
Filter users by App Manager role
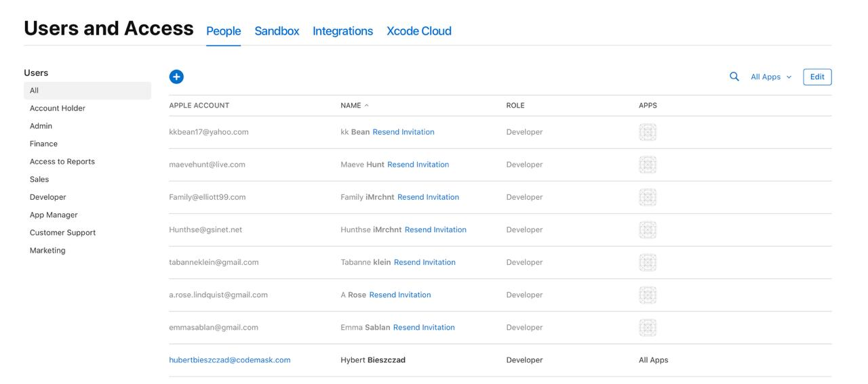click(54, 215)
